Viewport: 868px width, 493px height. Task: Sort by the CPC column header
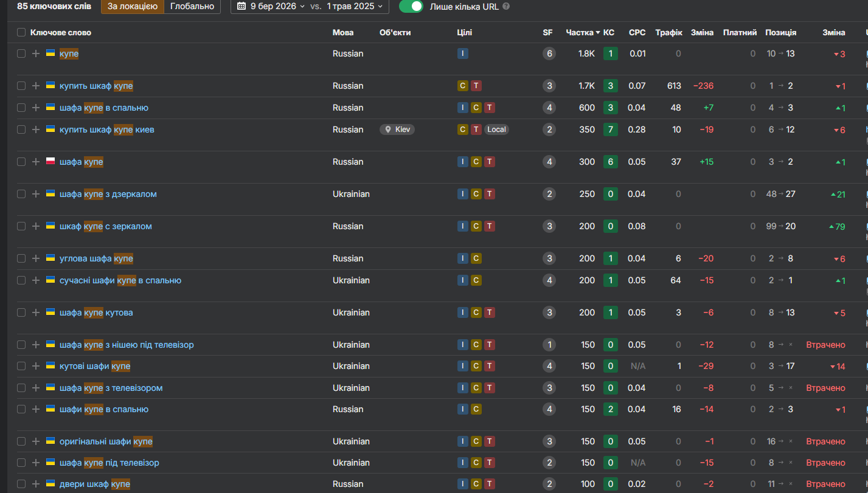pos(637,32)
